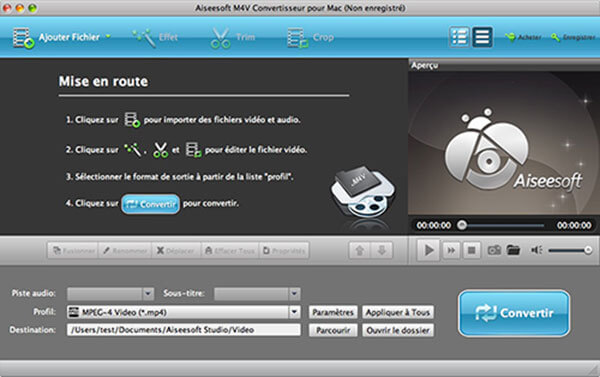
Task: Click the Ouvrir le dossier button
Action: pyautogui.click(x=398, y=330)
